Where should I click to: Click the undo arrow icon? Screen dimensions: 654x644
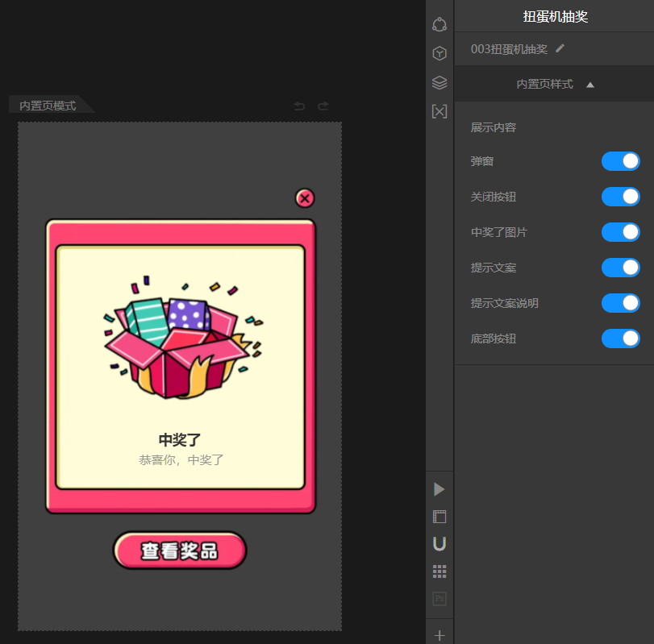coord(299,106)
